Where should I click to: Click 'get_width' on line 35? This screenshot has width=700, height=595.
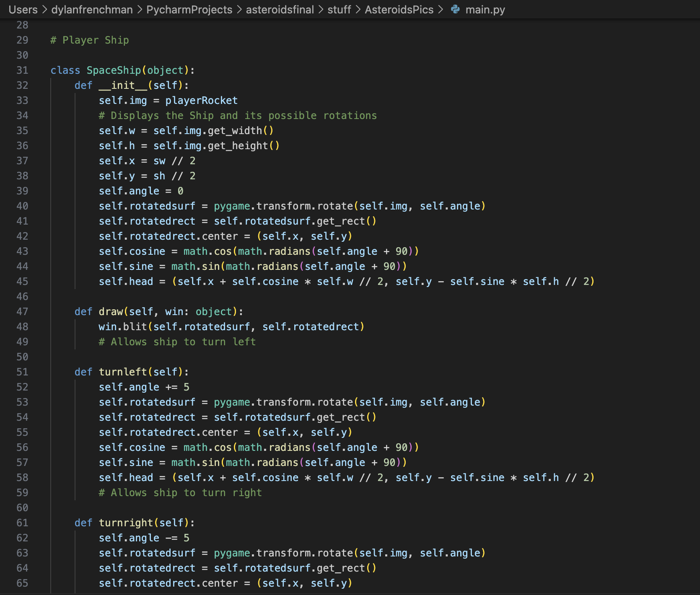pyautogui.click(x=235, y=131)
